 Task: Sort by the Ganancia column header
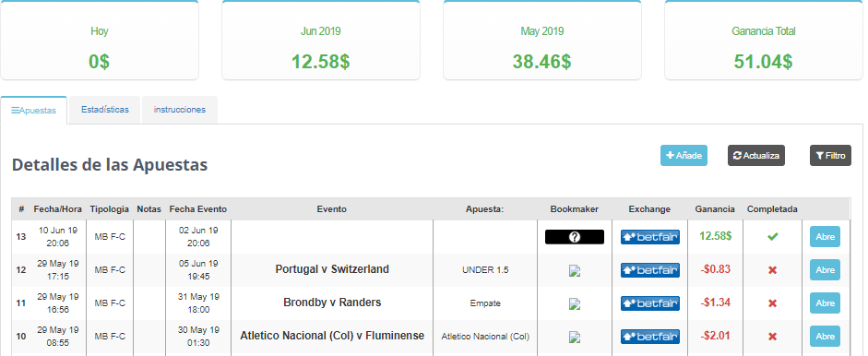[715, 209]
